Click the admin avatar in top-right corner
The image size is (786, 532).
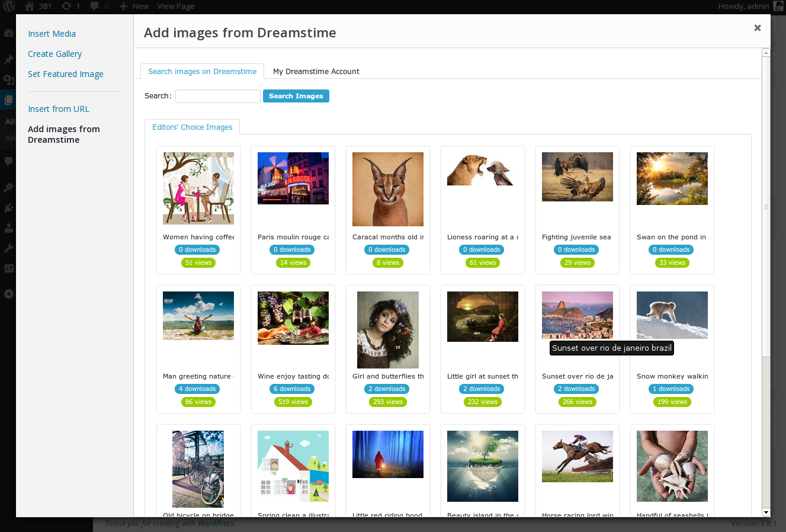(x=778, y=6)
